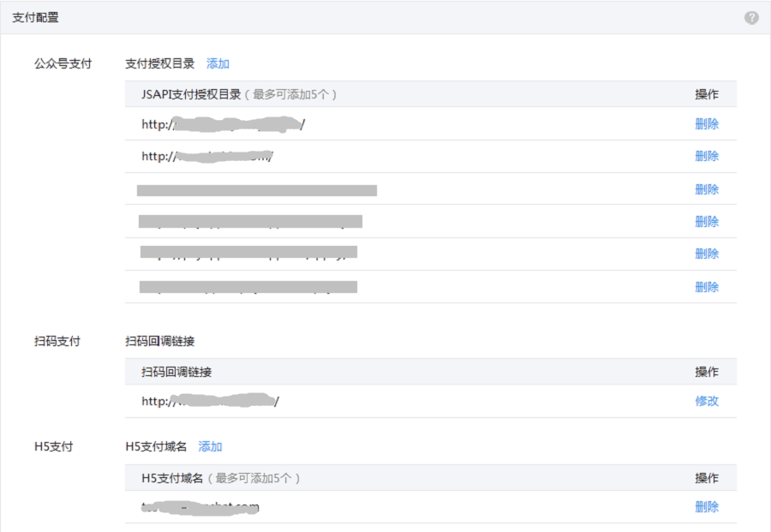Delete the first JSAPI authorization directory
The height and width of the screenshot is (532, 771).
tap(706, 124)
